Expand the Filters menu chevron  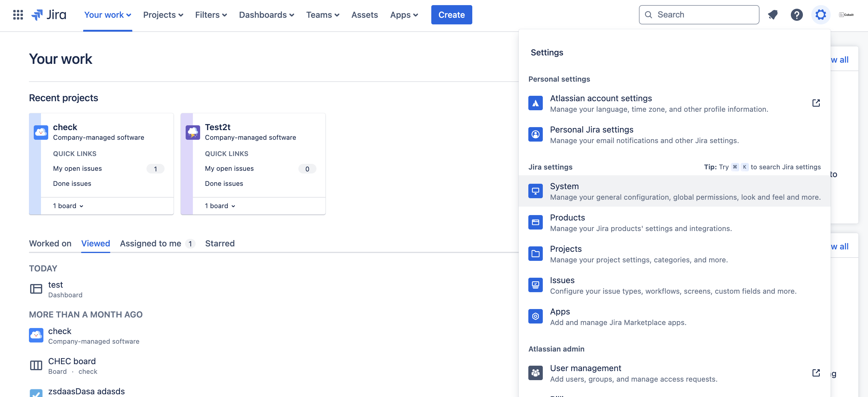point(225,15)
